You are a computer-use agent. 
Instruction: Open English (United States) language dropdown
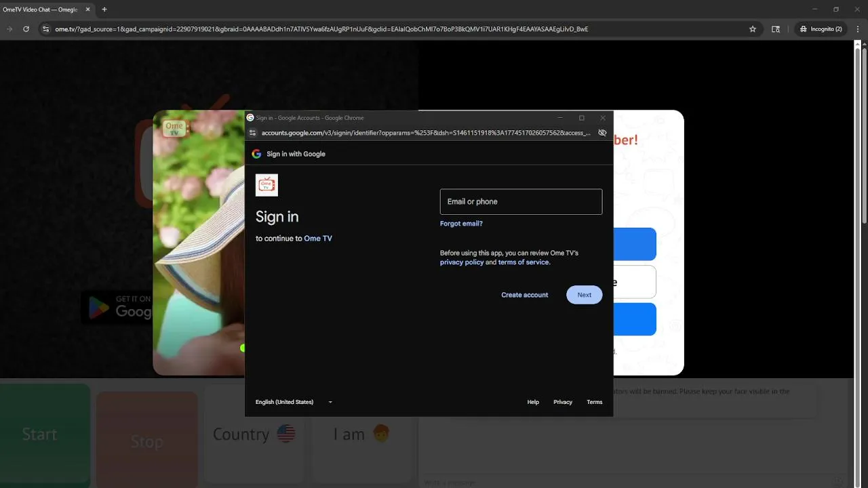(294, 402)
